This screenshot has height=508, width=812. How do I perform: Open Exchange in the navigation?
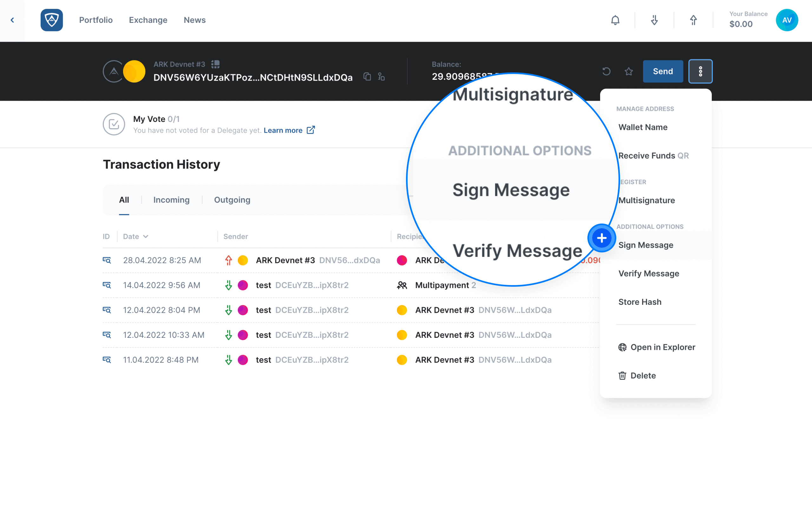click(x=148, y=20)
